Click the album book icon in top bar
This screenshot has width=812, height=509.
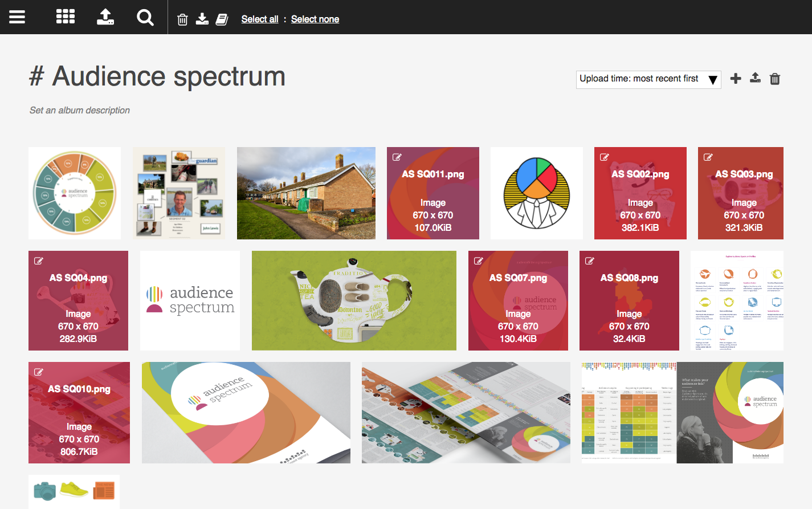tap(222, 19)
